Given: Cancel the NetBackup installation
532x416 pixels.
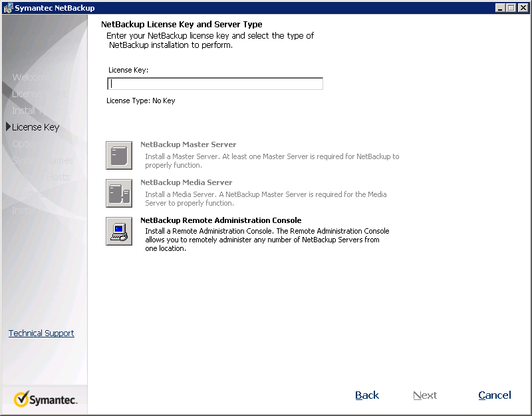Looking at the screenshot, I should [x=495, y=395].
